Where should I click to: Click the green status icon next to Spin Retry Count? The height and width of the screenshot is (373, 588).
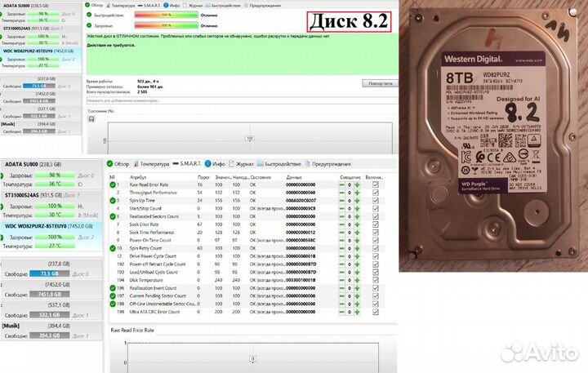tap(114, 248)
